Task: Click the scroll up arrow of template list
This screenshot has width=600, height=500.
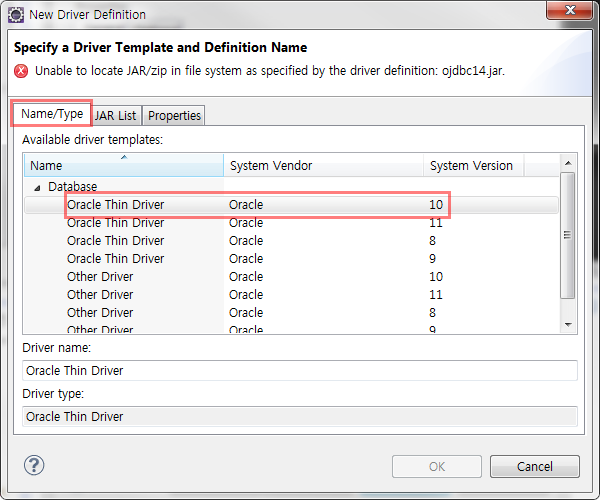Action: 568,163
